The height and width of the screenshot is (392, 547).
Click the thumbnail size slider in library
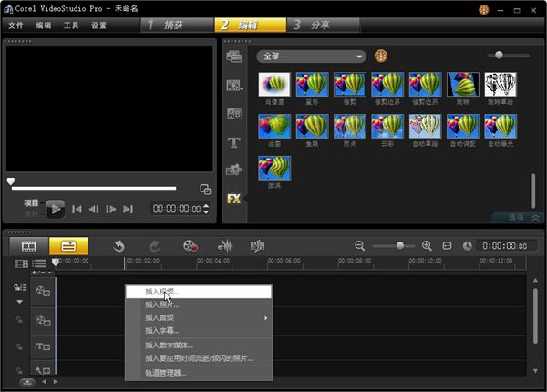(x=498, y=56)
